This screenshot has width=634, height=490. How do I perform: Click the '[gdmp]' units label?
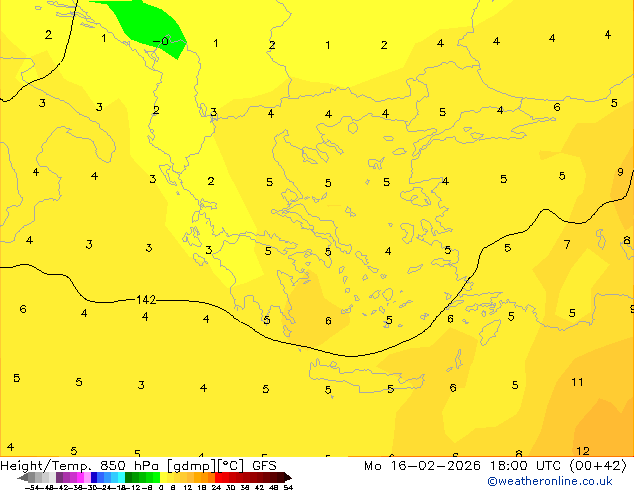[192, 466]
